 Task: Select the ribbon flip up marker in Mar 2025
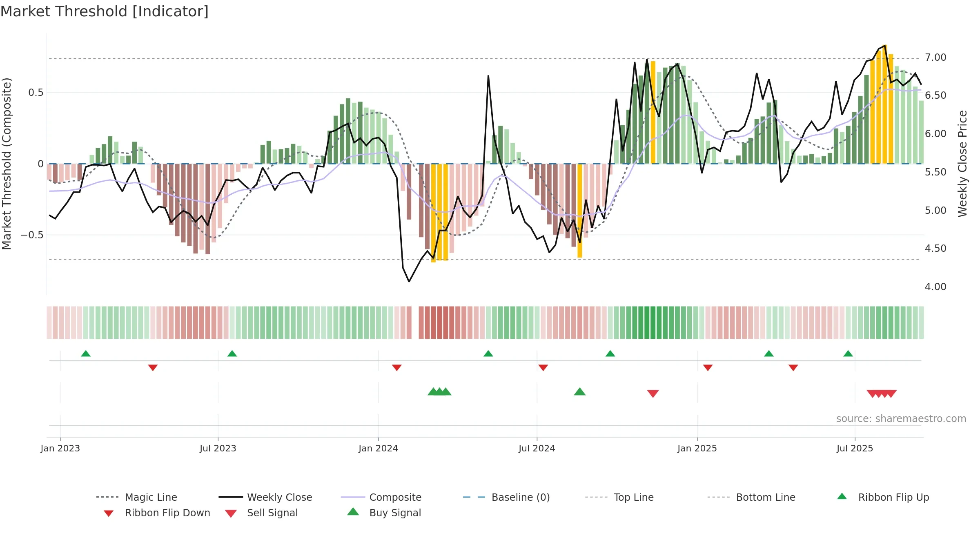(x=769, y=353)
